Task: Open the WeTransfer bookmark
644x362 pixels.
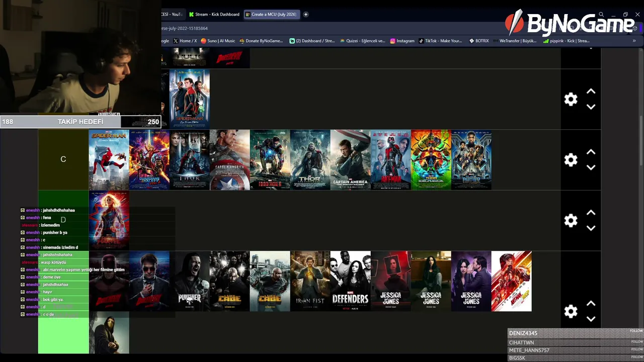Action: coord(514,41)
